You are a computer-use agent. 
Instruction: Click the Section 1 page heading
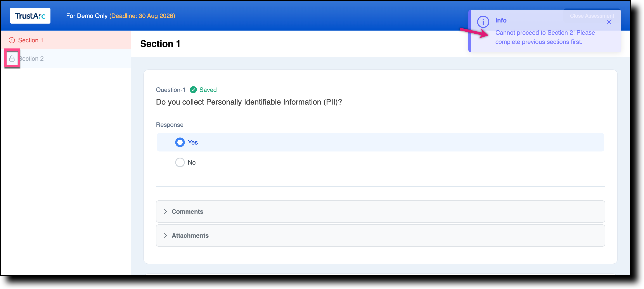pyautogui.click(x=160, y=44)
